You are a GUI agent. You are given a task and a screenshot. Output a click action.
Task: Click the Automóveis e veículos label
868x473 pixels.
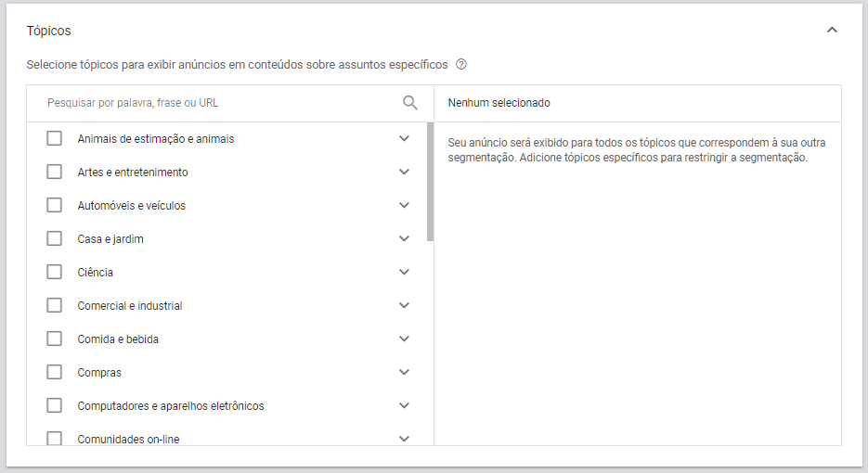[131, 205]
